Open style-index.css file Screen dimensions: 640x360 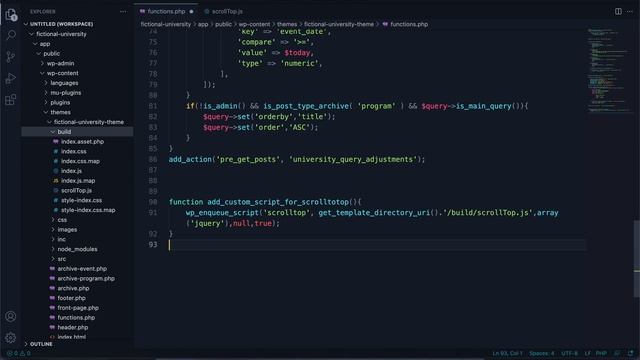click(82, 200)
